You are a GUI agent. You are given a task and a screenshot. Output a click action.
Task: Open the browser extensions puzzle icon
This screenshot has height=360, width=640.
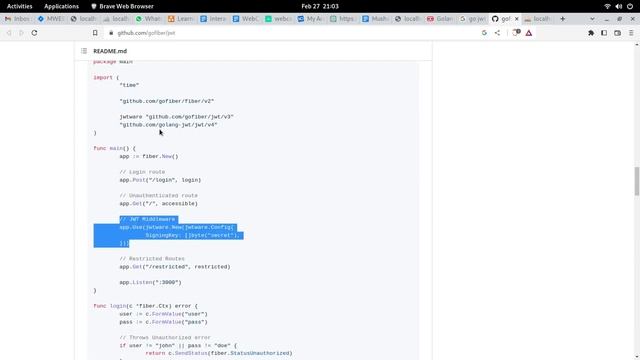pyautogui.click(x=591, y=33)
